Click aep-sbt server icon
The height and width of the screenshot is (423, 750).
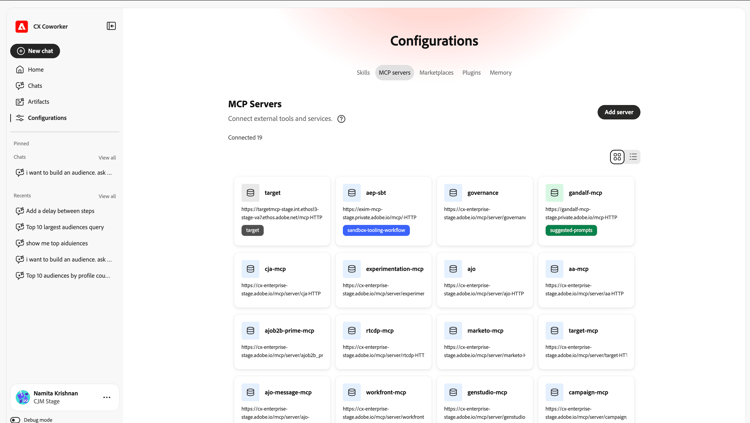coord(352,193)
